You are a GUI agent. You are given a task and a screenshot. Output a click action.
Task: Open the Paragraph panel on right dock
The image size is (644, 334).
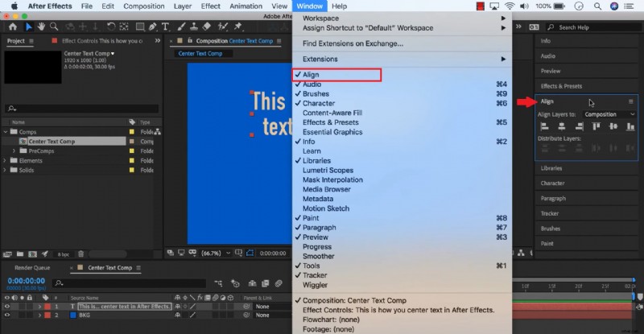point(553,199)
